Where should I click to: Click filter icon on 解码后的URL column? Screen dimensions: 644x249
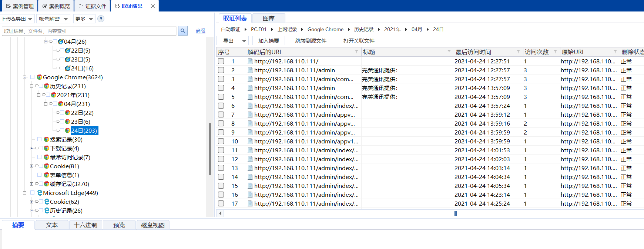[356, 52]
